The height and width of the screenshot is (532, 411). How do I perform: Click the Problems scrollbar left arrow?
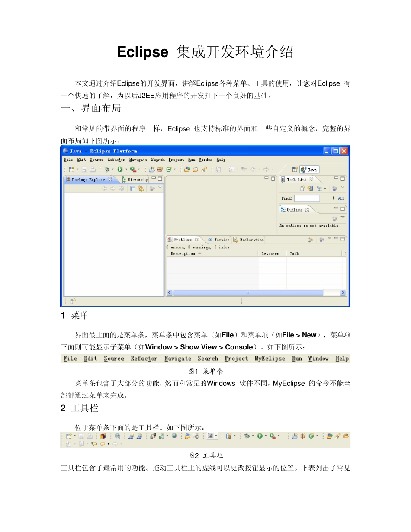pyautogui.click(x=170, y=293)
